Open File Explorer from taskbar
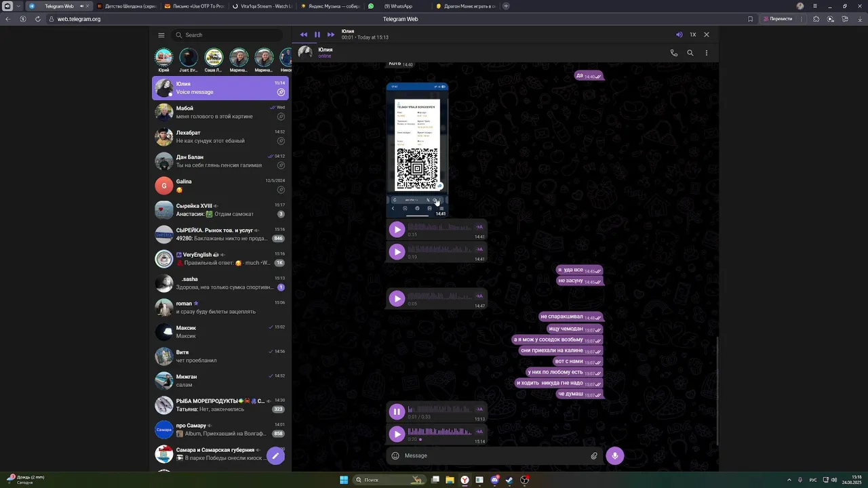 pos(450,480)
